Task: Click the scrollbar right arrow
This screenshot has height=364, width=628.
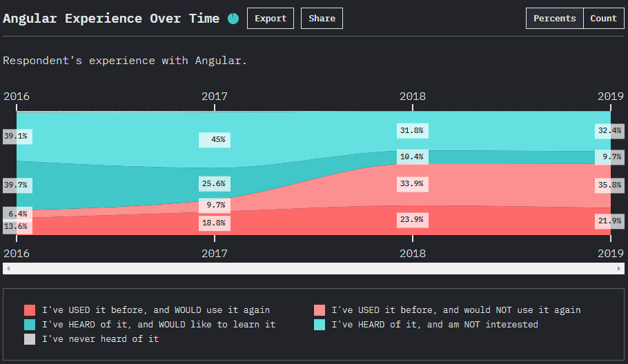Action: coord(619,268)
